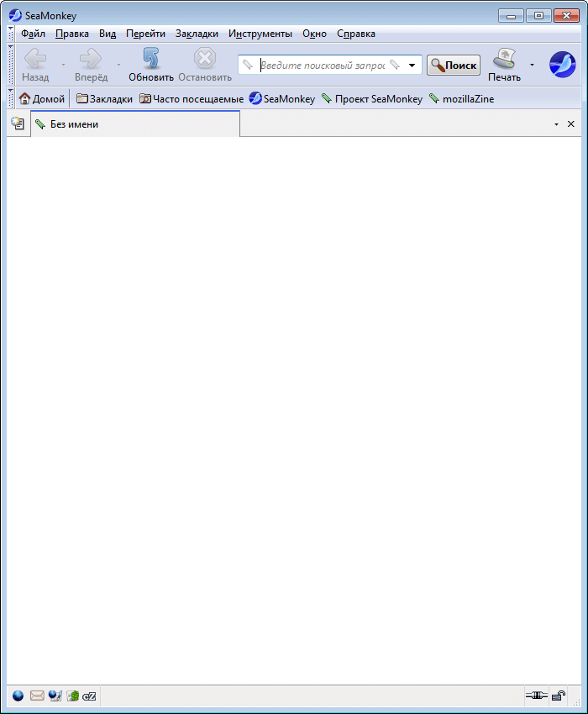
Task: Click the Forward (Вперёд) navigation arrow
Action: click(x=91, y=65)
